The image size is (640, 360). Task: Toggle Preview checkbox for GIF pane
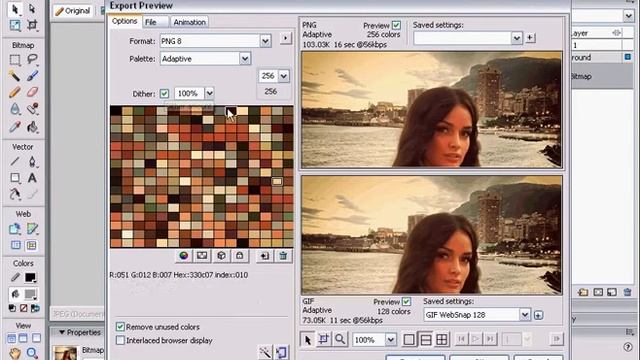(x=407, y=302)
